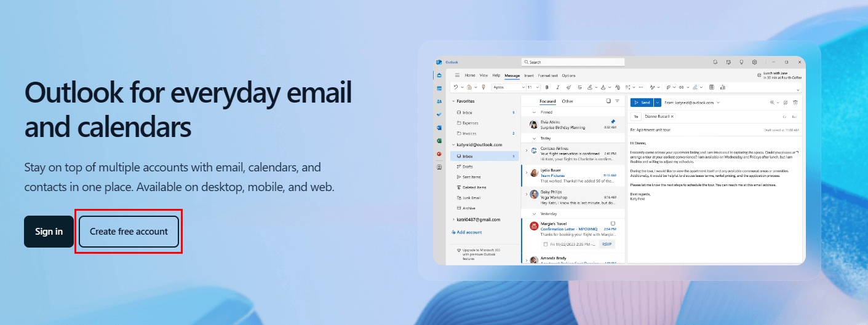
Task: Remove the Dianne Russell recipient
Action: [x=672, y=117]
